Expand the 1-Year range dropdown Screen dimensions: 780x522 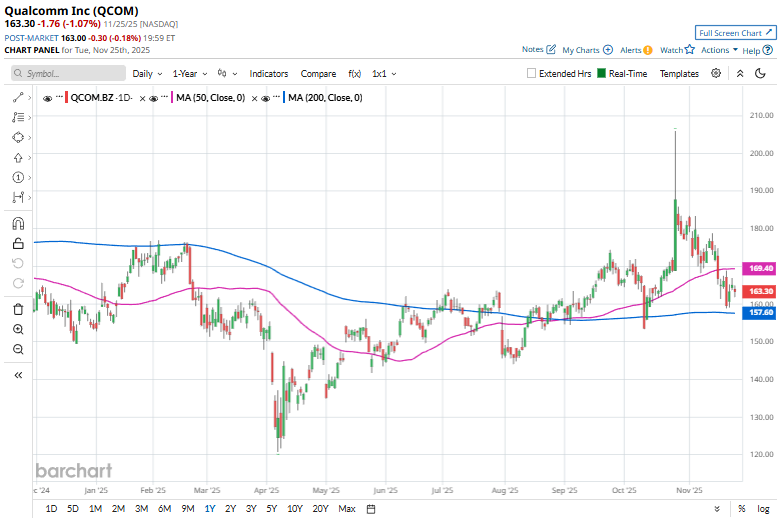(189, 74)
